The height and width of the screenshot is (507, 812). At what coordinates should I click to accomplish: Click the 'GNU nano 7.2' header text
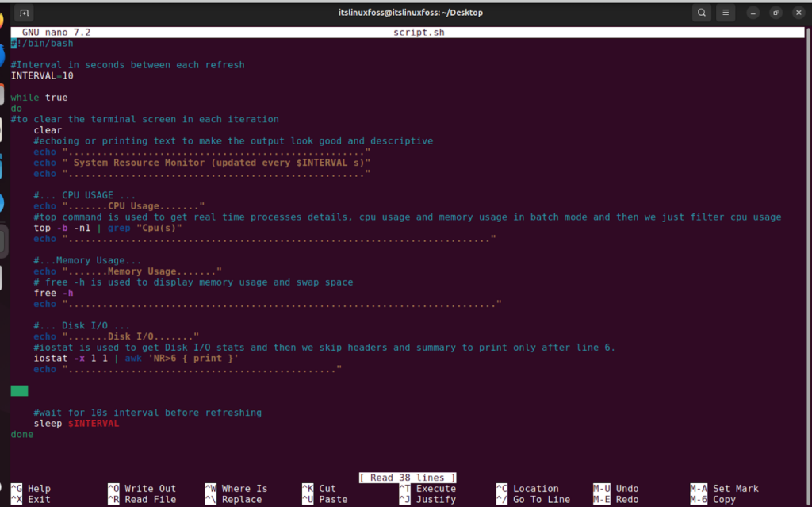click(x=56, y=33)
